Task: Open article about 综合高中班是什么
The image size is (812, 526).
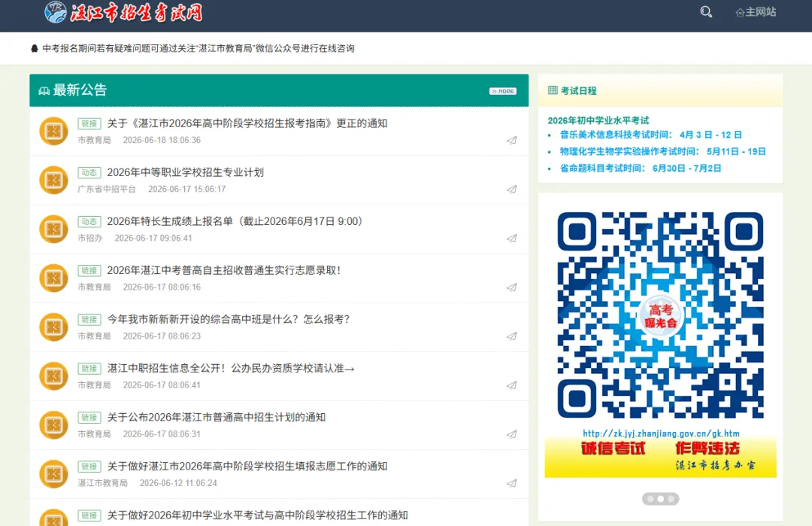Action: tap(229, 319)
